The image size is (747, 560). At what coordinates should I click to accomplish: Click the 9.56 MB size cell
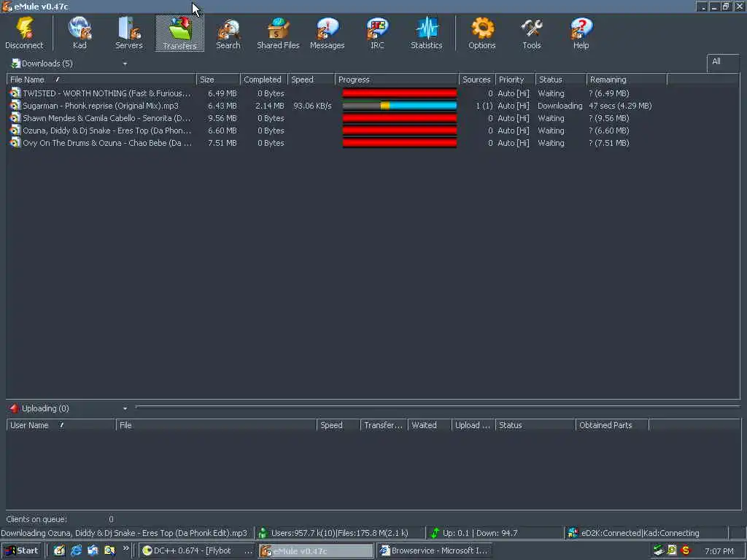click(x=222, y=118)
